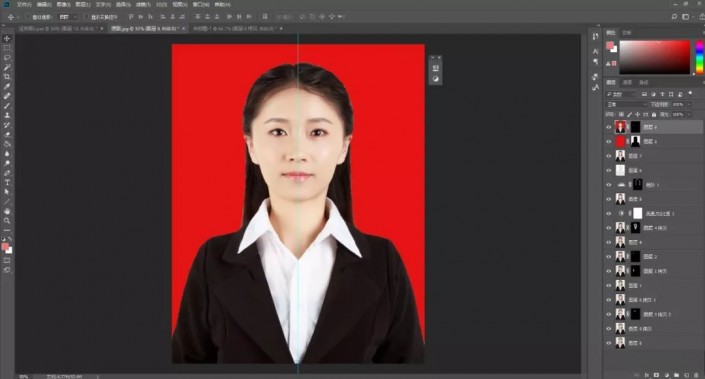Viewport: 705px width, 379px height.
Task: Hide the red background layer 图层 8
Action: pos(609,142)
